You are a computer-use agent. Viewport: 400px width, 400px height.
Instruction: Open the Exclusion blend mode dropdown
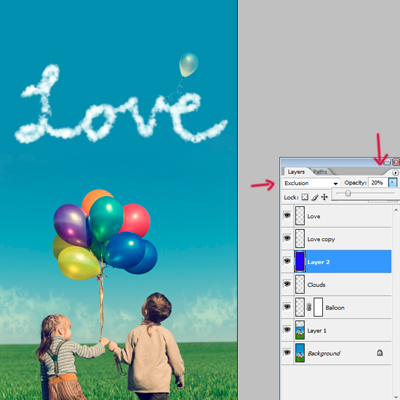[x=311, y=183]
